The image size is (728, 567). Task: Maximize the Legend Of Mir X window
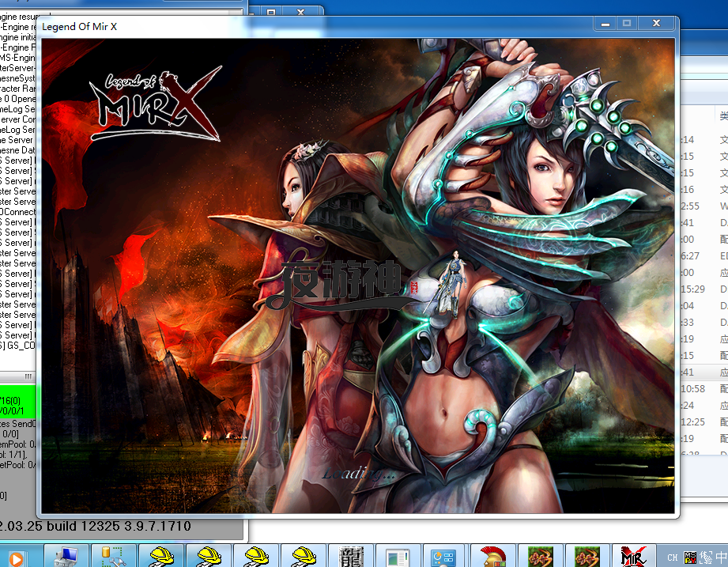point(627,23)
